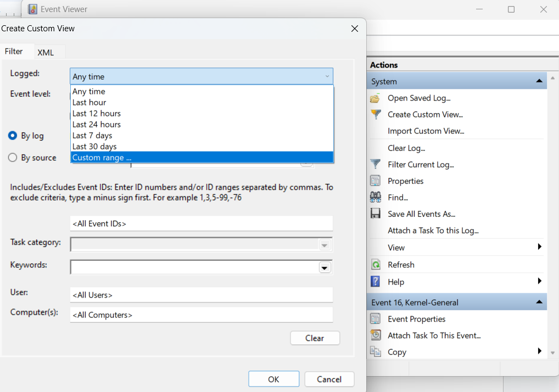The width and height of the screenshot is (559, 392).
Task: Expand the View submenu arrow
Action: pyautogui.click(x=539, y=247)
